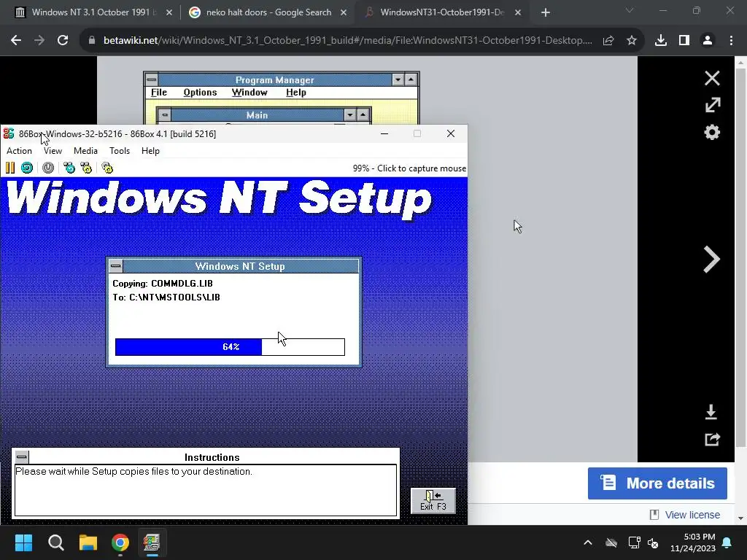747x560 pixels.
Task: Open a new Chrome tab
Action: pyautogui.click(x=546, y=13)
